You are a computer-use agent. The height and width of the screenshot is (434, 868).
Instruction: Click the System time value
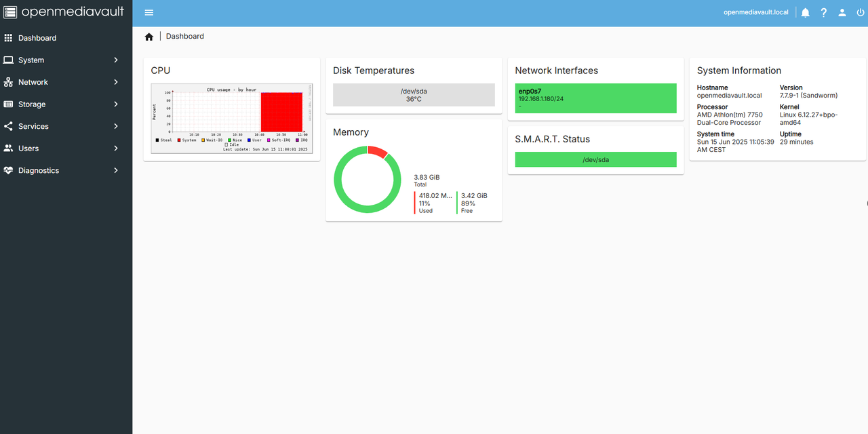click(735, 146)
